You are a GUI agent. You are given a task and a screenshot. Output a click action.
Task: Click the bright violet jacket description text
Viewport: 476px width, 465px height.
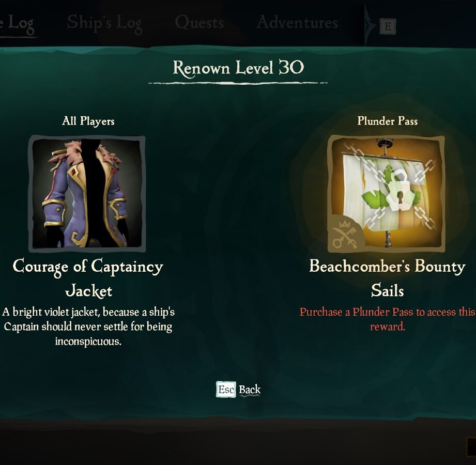88,327
